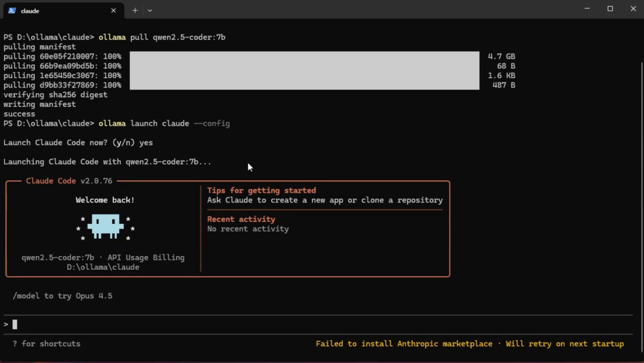Click 'qwen2.5-coder:7b · API Usage Billing' line
The image size is (644, 363).
[103, 258]
